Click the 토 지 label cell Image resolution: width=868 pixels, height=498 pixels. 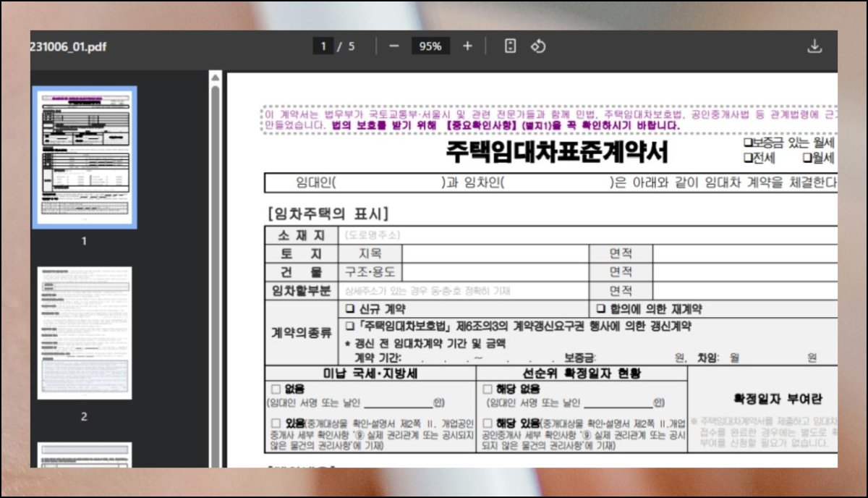(x=301, y=253)
